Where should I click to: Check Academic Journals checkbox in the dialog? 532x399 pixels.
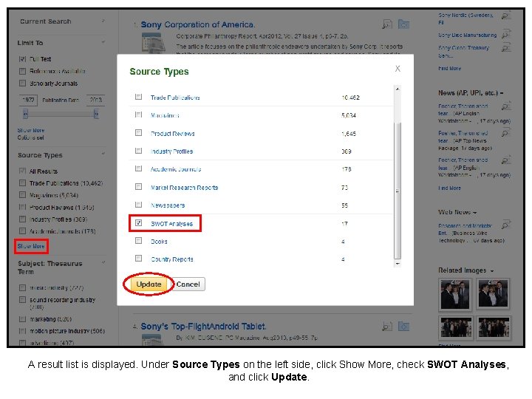[138, 168]
